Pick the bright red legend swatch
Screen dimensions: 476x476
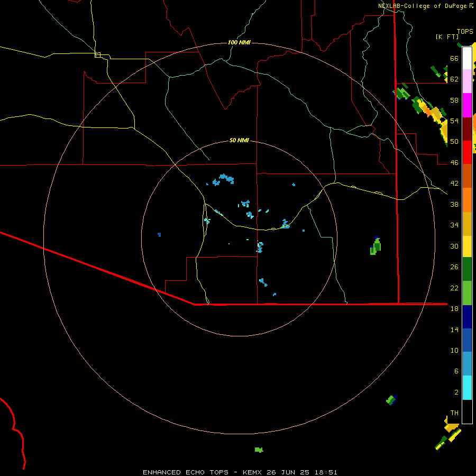467,152
